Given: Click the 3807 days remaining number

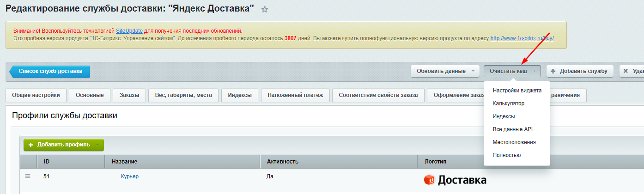Looking at the screenshot, I should (x=291, y=38).
